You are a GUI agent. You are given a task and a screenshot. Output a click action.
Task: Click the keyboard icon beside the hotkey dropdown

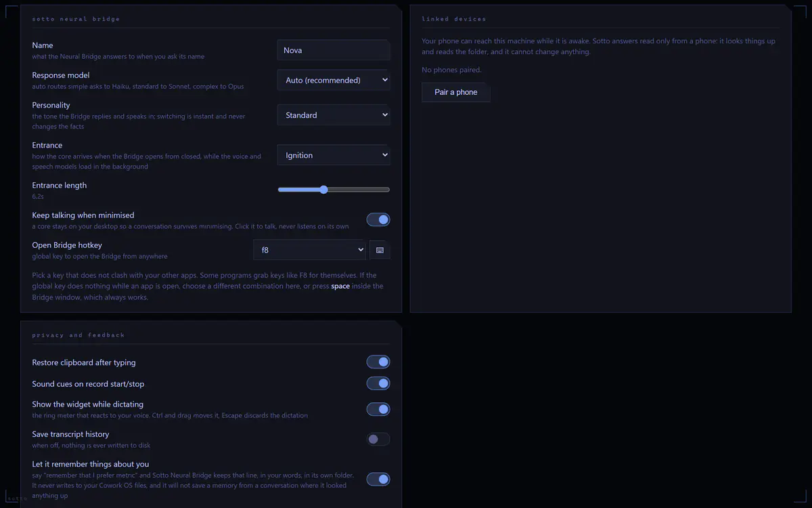click(x=380, y=250)
